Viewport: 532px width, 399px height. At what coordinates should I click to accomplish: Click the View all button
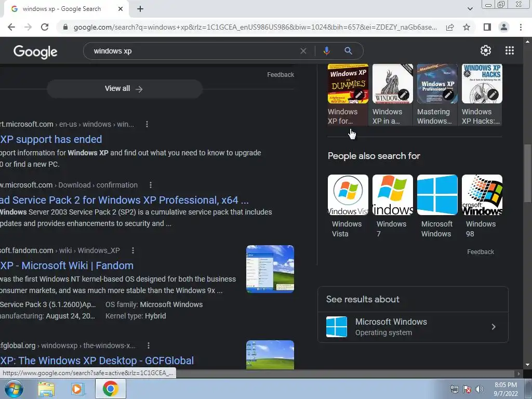pos(125,88)
